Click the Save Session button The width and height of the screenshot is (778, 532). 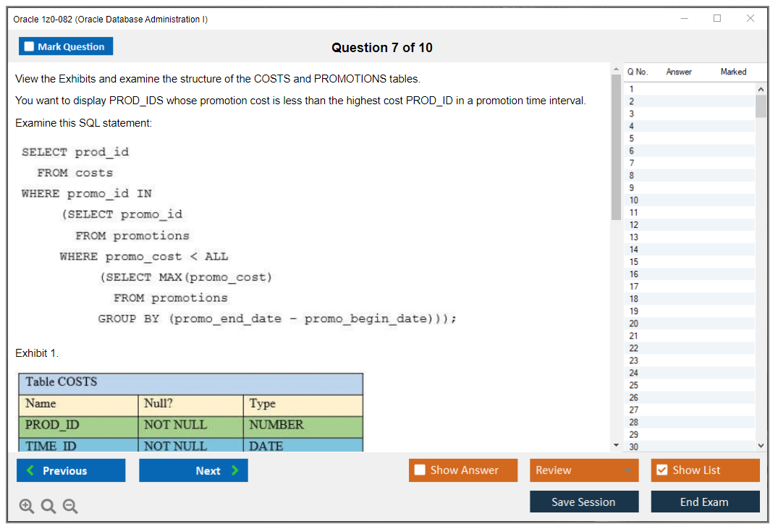point(584,502)
